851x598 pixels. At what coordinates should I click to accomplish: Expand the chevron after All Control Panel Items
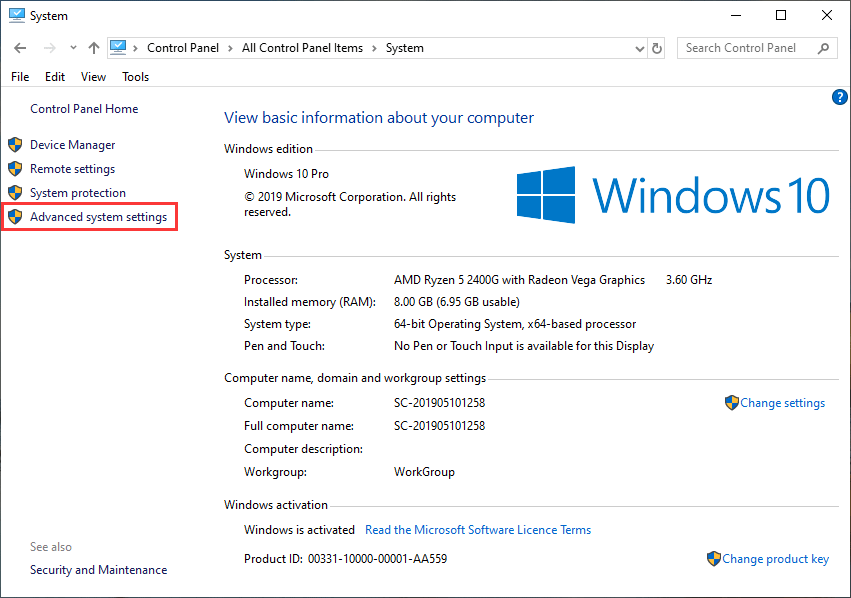point(373,48)
